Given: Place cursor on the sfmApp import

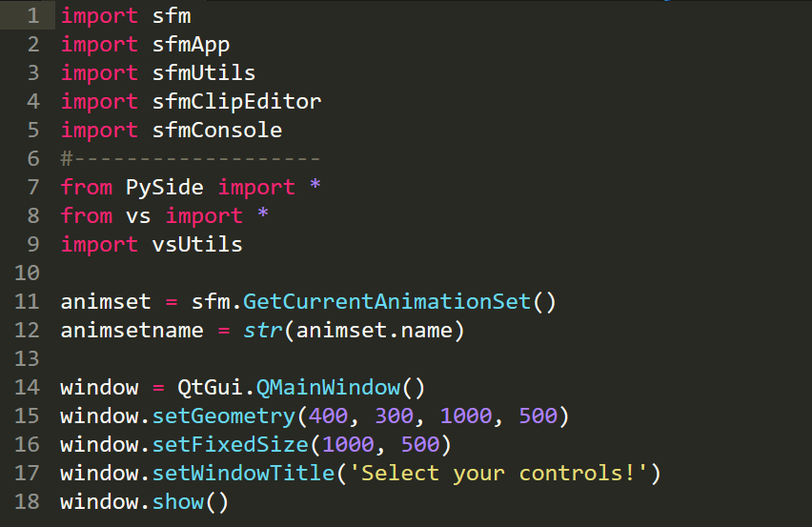Looking at the screenshot, I should pos(191,45).
